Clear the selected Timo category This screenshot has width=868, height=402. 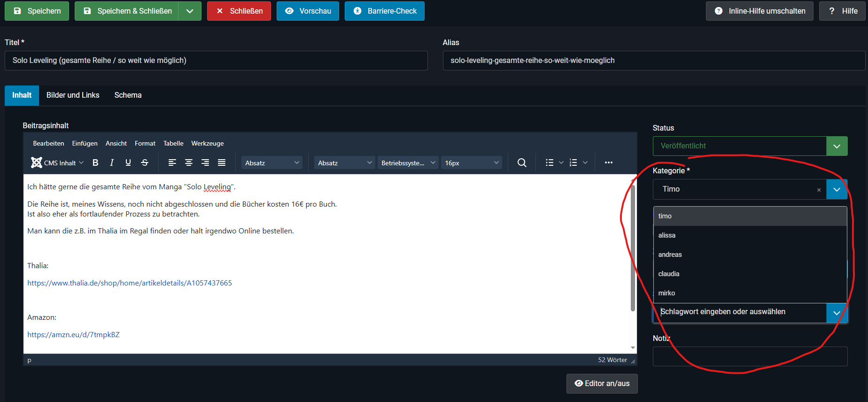819,190
